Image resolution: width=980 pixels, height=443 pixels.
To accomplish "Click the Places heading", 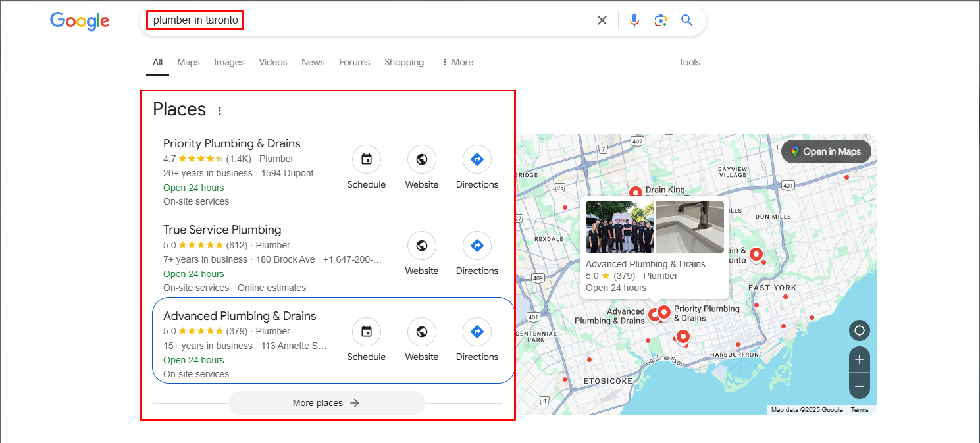I will tap(179, 109).
